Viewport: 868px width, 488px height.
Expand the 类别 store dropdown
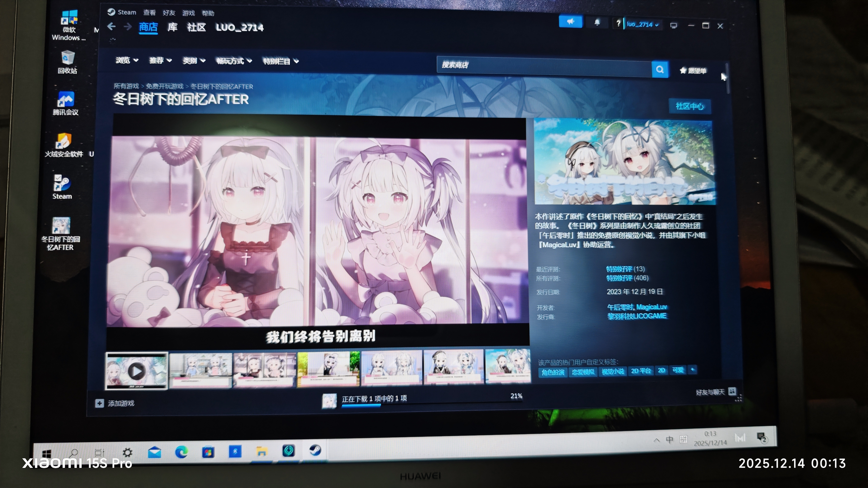[x=194, y=61]
